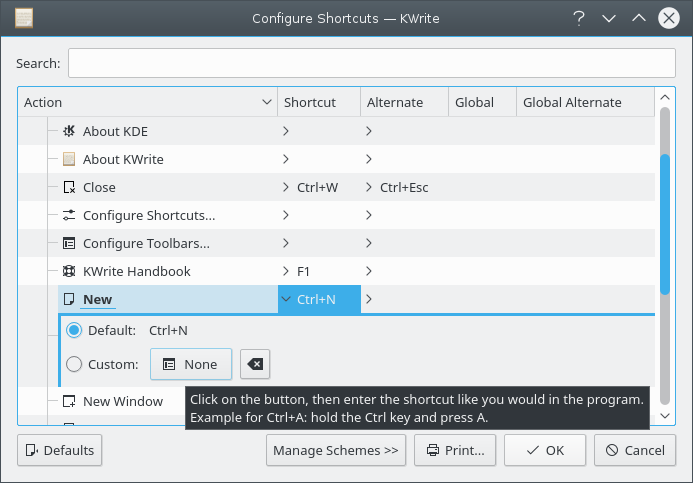Expand the KWrite Handbook F1 shortcut
This screenshot has width=693, height=483.
click(x=286, y=271)
